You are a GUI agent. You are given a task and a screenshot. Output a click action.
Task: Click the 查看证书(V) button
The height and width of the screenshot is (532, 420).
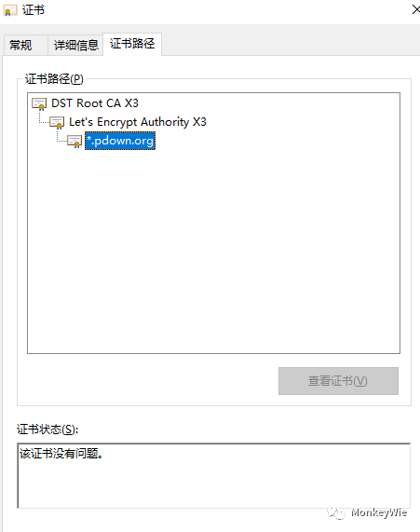point(338,381)
